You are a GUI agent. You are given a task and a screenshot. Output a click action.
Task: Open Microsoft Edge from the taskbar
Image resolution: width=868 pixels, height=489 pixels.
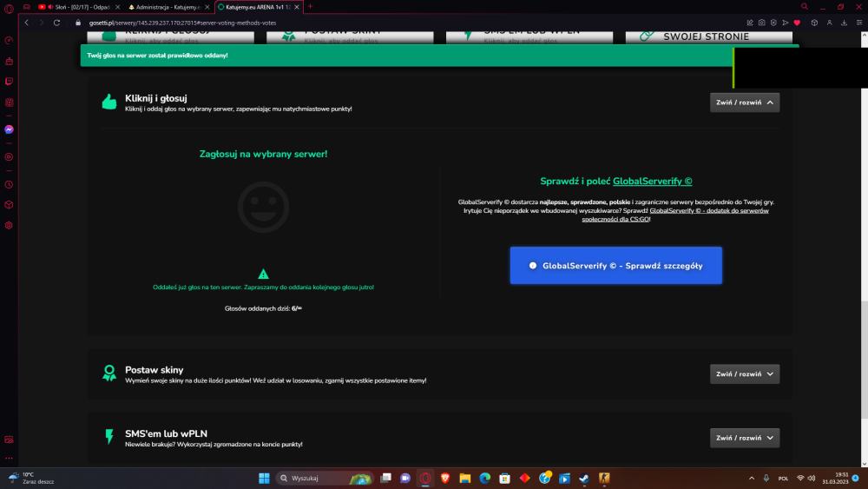pyautogui.click(x=485, y=478)
